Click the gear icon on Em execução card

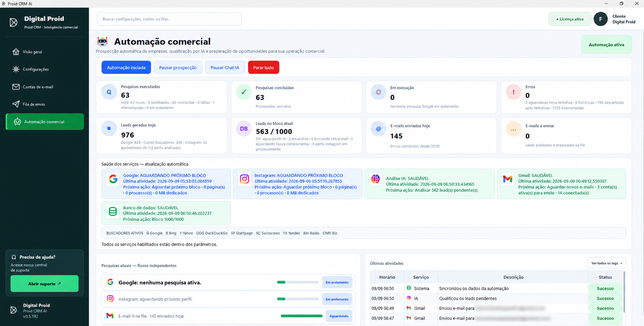point(378,92)
